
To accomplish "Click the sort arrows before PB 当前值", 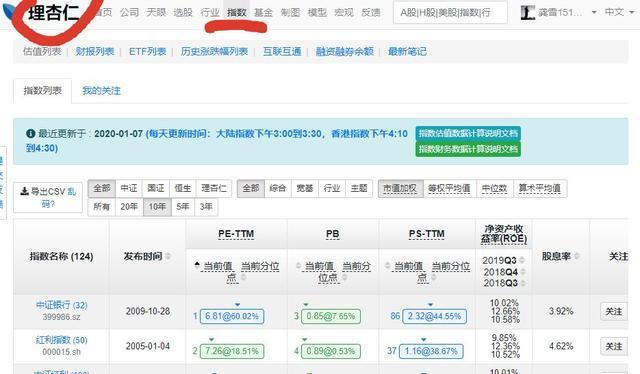I will pos(298,266).
